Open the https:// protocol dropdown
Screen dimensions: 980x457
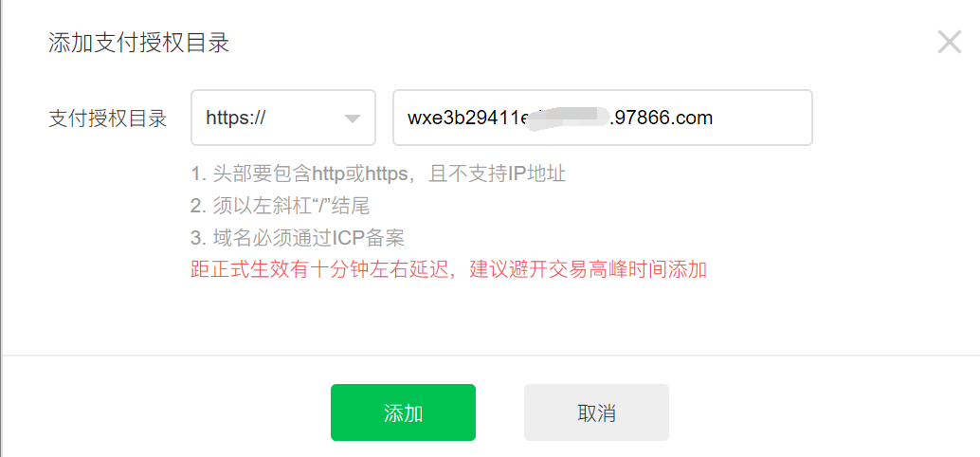pyautogui.click(x=283, y=118)
